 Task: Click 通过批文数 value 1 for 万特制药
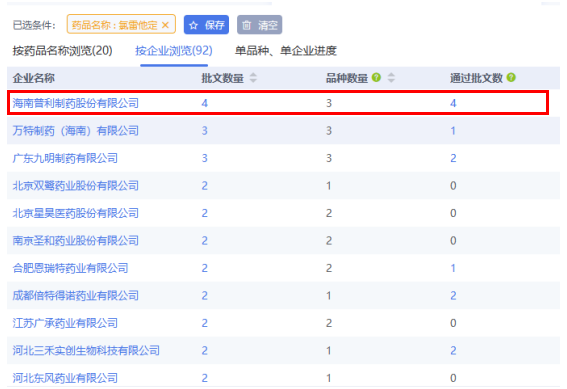453,131
